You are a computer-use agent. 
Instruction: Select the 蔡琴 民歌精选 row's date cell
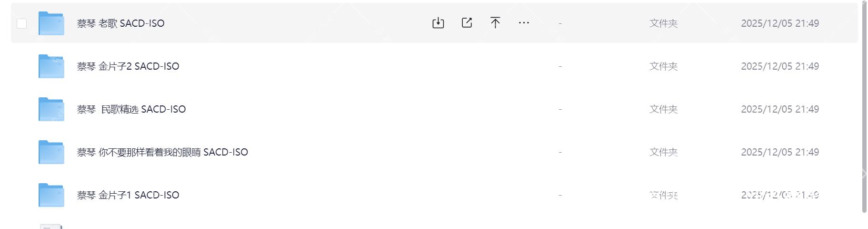pos(780,109)
